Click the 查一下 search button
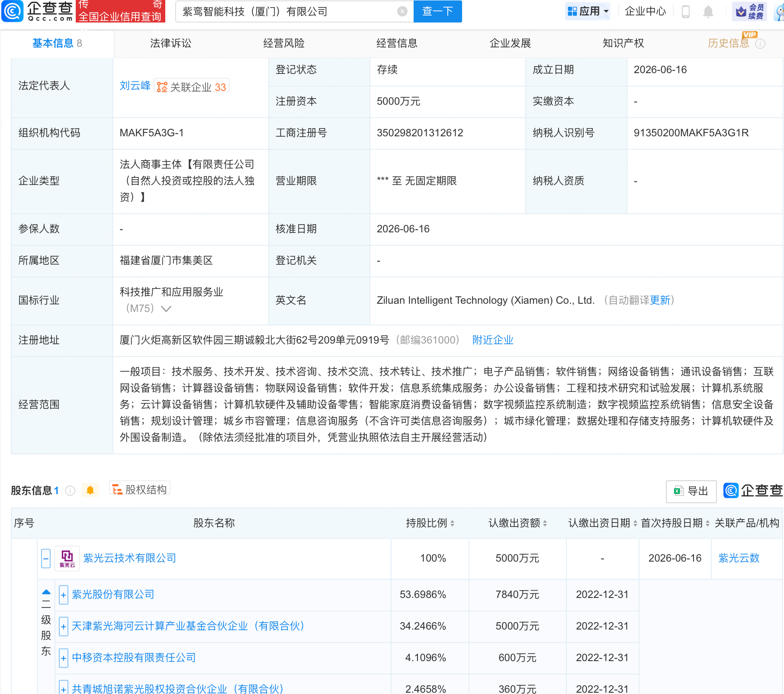 437,11
